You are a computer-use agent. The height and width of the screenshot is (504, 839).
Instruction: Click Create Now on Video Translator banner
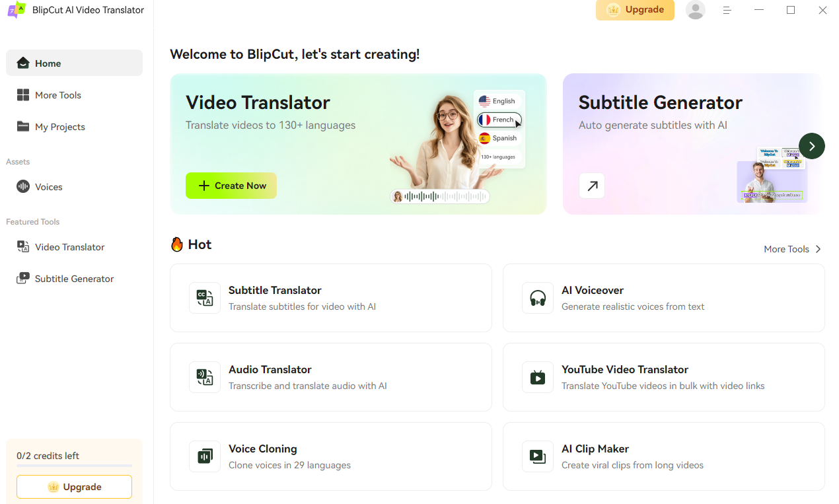pyautogui.click(x=231, y=186)
